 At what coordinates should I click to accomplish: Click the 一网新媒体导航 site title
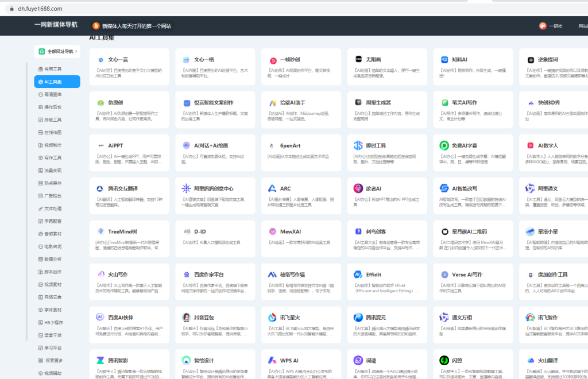[x=56, y=25]
